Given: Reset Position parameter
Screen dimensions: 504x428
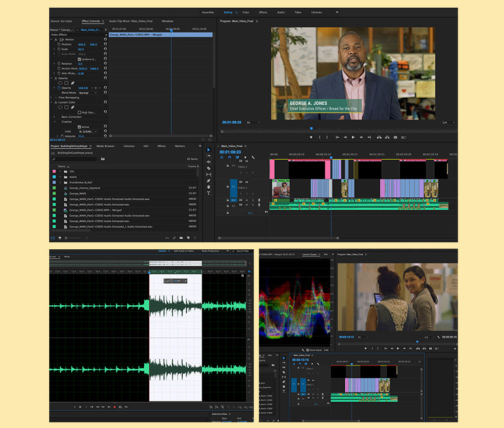Looking at the screenshot, I should [x=105, y=44].
